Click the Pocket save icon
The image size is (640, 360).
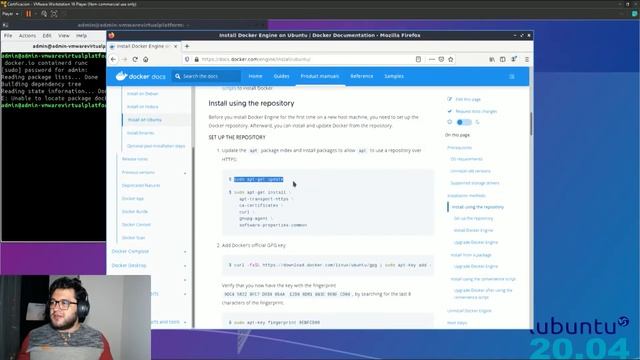[x=441, y=59]
